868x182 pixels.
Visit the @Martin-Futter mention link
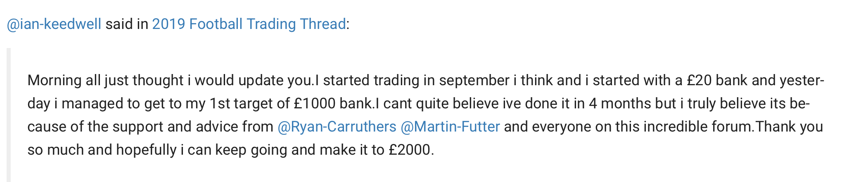(451, 127)
